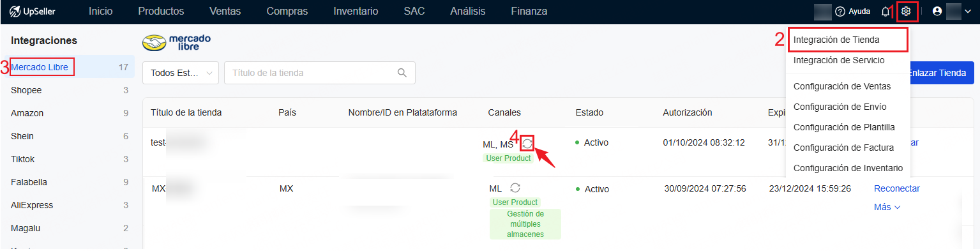Open the Compras menu
The width and height of the screenshot is (980, 251).
point(287,11)
